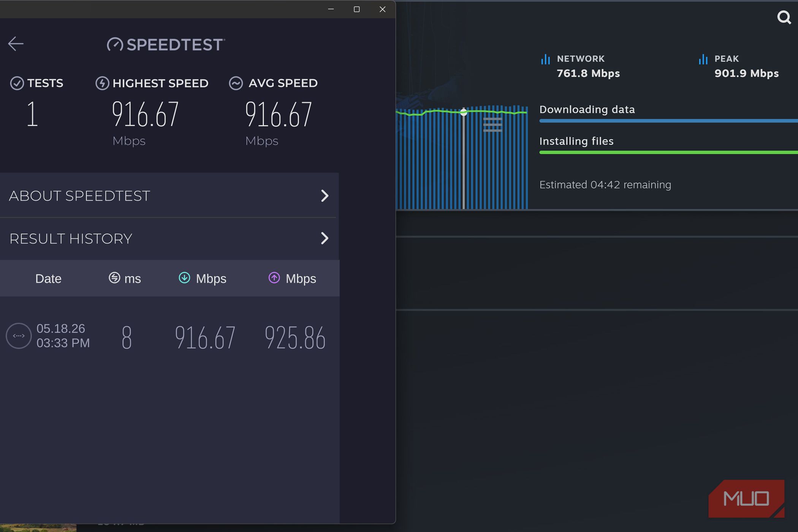Click the Avg Speed wave icon

tap(236, 83)
